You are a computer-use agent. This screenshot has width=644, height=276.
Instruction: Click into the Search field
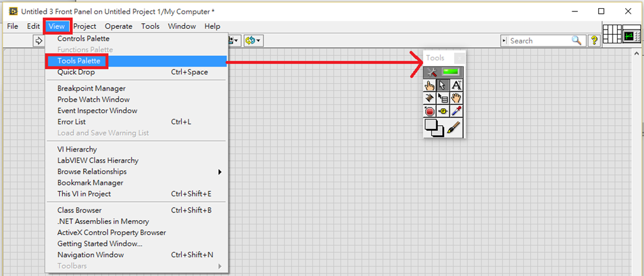540,41
